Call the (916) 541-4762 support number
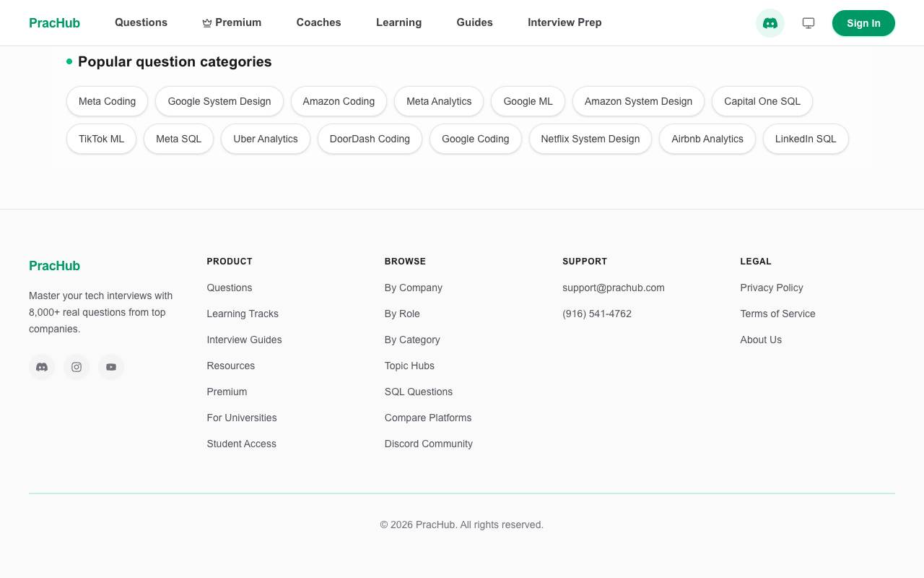 click(597, 314)
